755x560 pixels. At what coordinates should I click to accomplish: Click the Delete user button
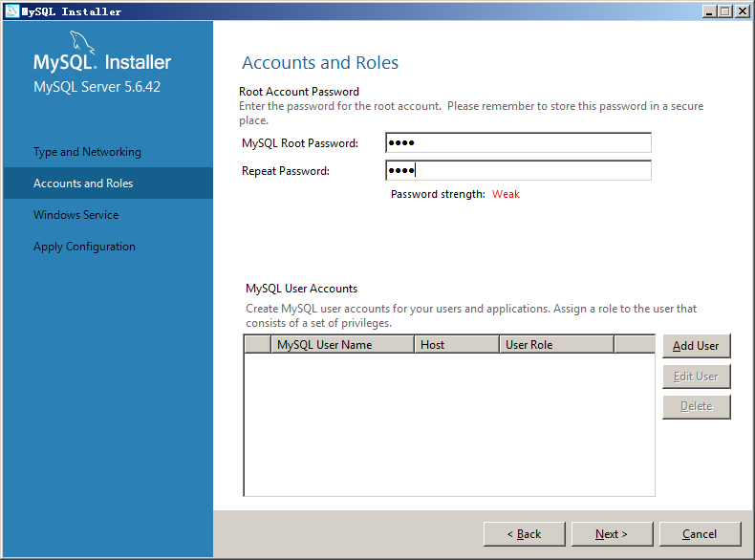click(x=697, y=406)
